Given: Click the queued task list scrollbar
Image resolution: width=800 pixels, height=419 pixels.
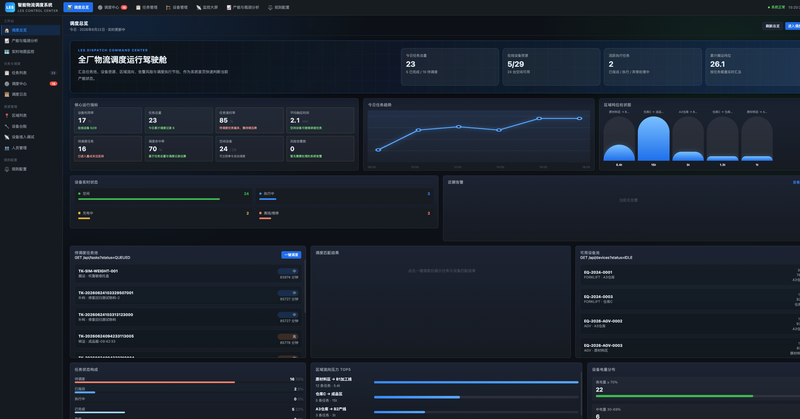Looking at the screenshot, I should tap(305, 286).
